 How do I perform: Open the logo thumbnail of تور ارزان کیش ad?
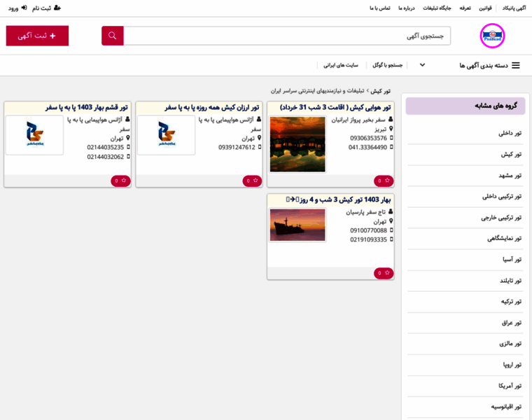click(x=167, y=135)
